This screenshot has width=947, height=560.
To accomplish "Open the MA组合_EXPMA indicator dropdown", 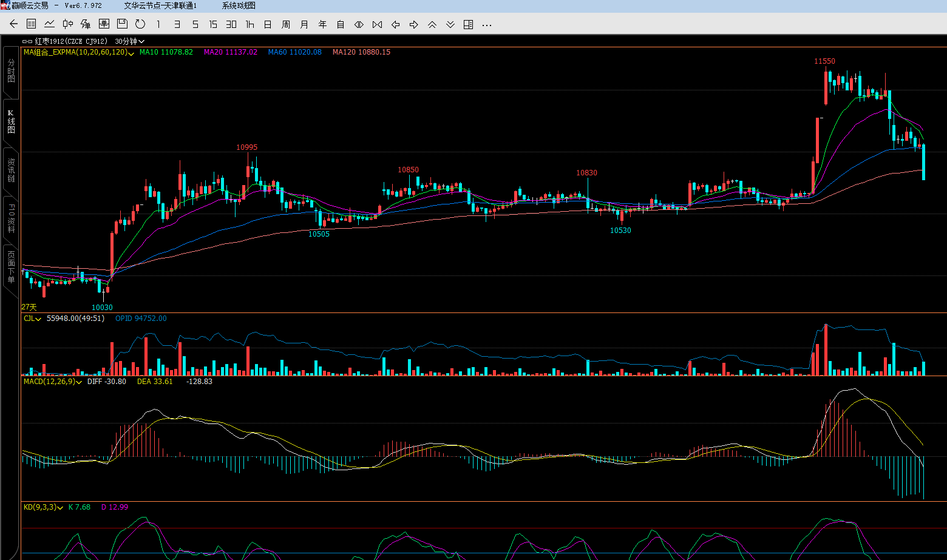I will tap(131, 53).
